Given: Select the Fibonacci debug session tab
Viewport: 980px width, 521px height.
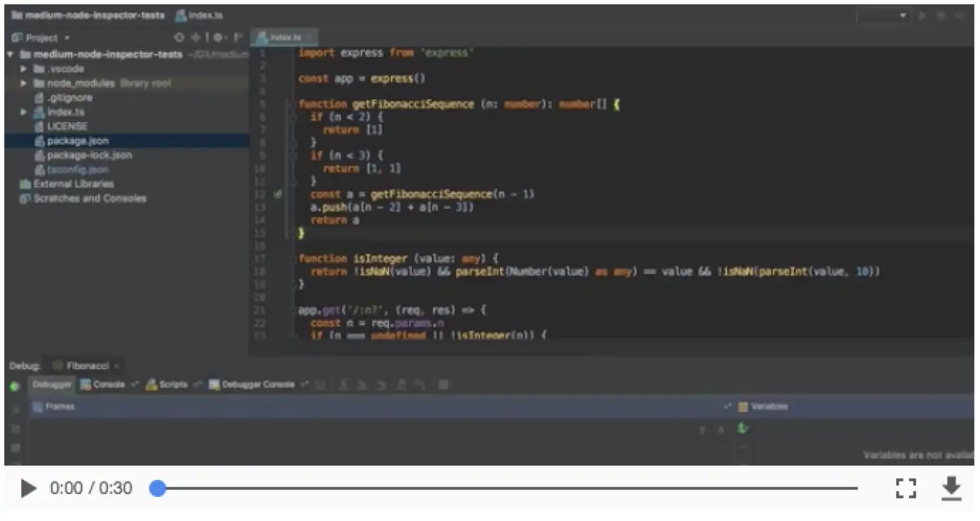Looking at the screenshot, I should pos(87,366).
